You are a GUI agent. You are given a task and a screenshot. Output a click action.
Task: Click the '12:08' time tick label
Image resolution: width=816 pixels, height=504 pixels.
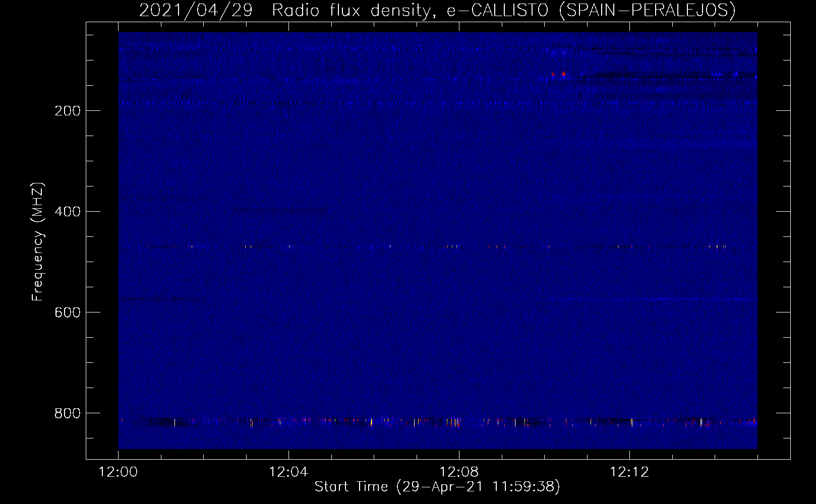(x=459, y=472)
